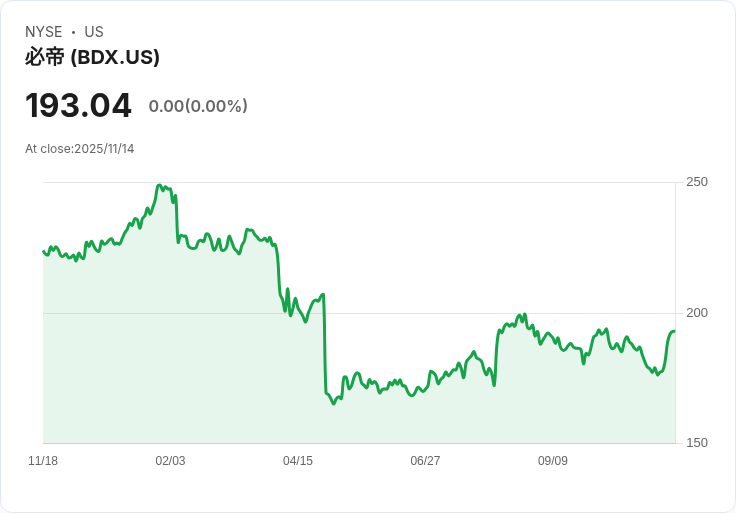
Task: Click the lowest point of the price line
Action: click(334, 403)
